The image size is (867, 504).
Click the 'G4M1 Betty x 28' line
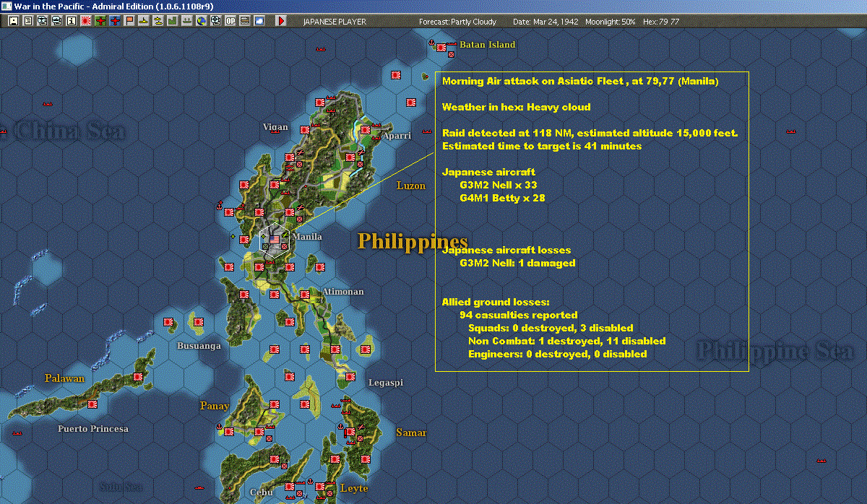502,198
